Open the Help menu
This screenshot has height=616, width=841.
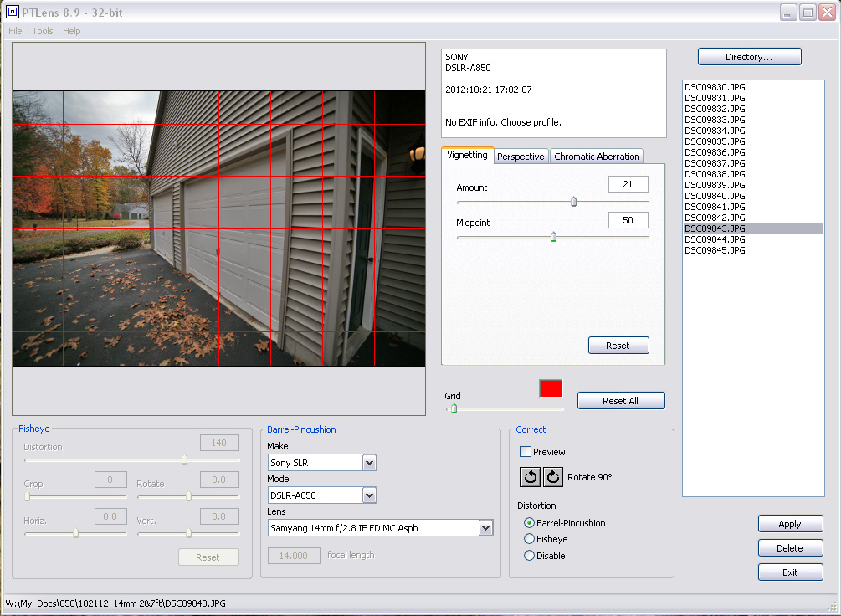pos(71,31)
